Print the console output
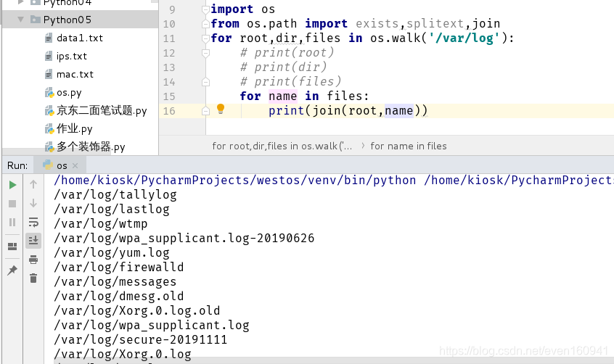The image size is (614, 364). coord(33,259)
